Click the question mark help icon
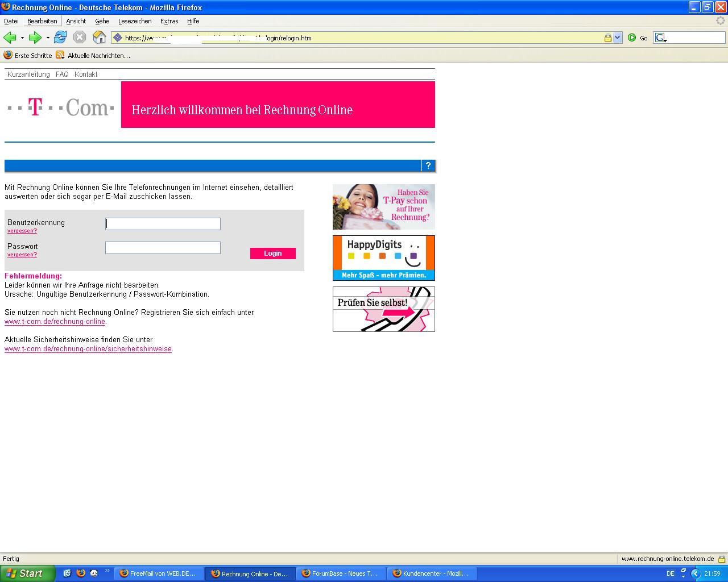The height and width of the screenshot is (582, 728). [x=428, y=165]
